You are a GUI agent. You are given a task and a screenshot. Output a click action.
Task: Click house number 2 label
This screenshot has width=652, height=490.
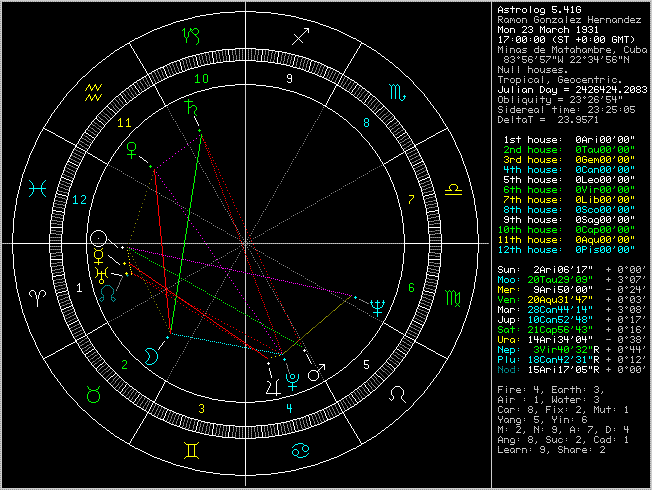point(124,365)
